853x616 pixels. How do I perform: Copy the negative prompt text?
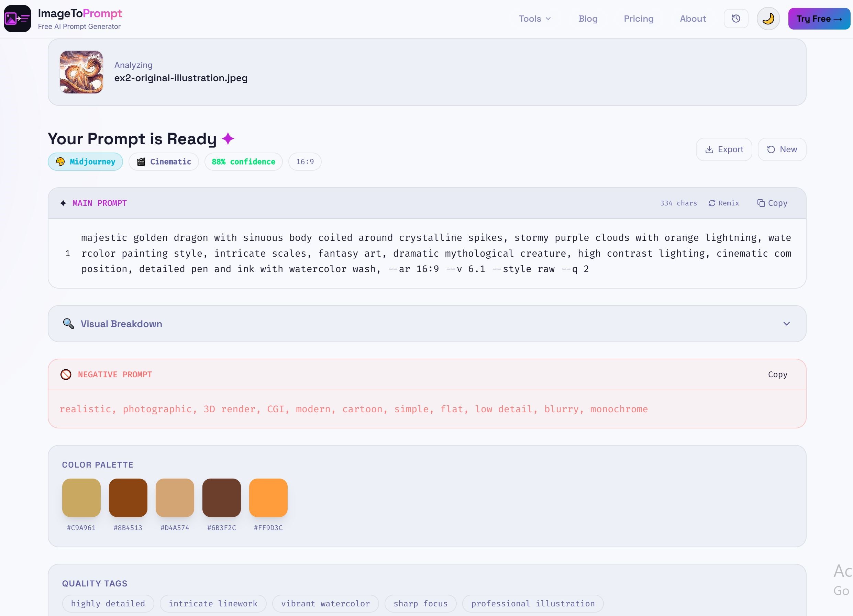coord(777,374)
